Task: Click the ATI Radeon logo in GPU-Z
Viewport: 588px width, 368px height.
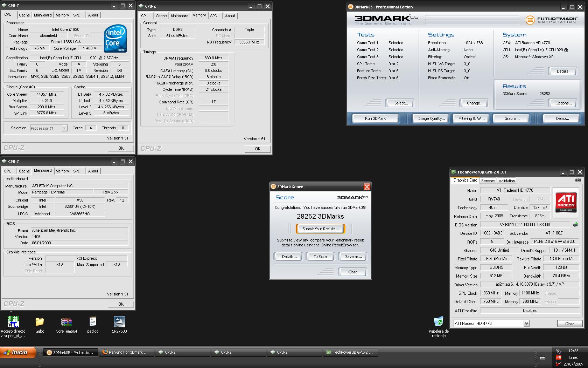Action: (x=566, y=202)
